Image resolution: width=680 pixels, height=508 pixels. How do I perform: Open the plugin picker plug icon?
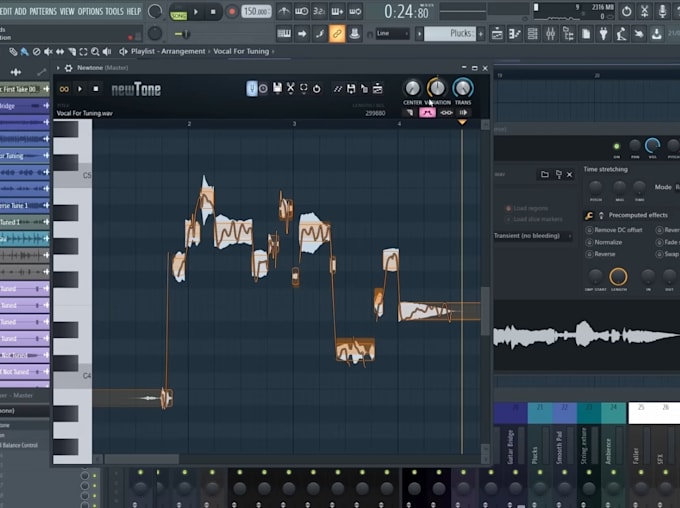(603, 33)
